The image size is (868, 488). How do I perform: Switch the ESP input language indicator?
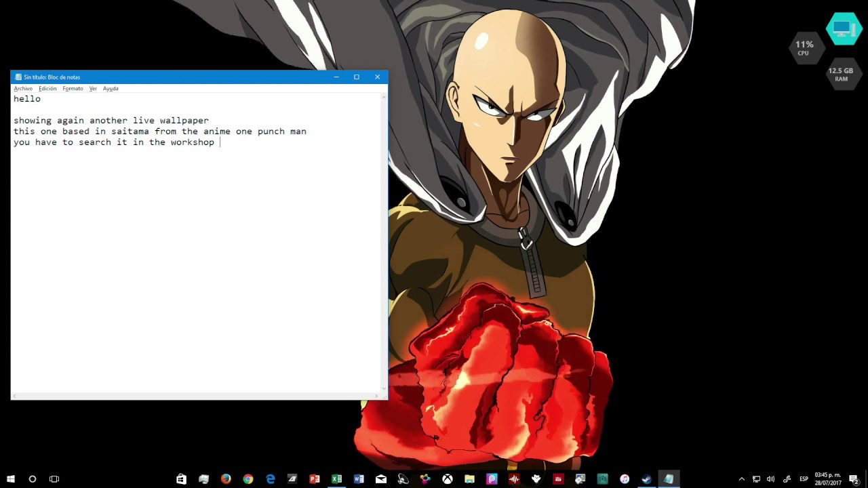804,479
